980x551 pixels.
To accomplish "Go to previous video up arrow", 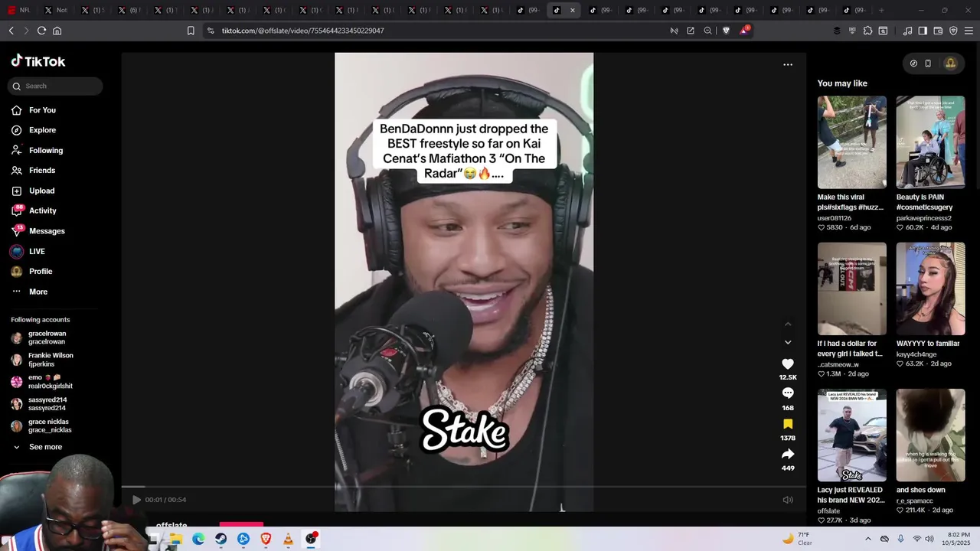I will [788, 324].
